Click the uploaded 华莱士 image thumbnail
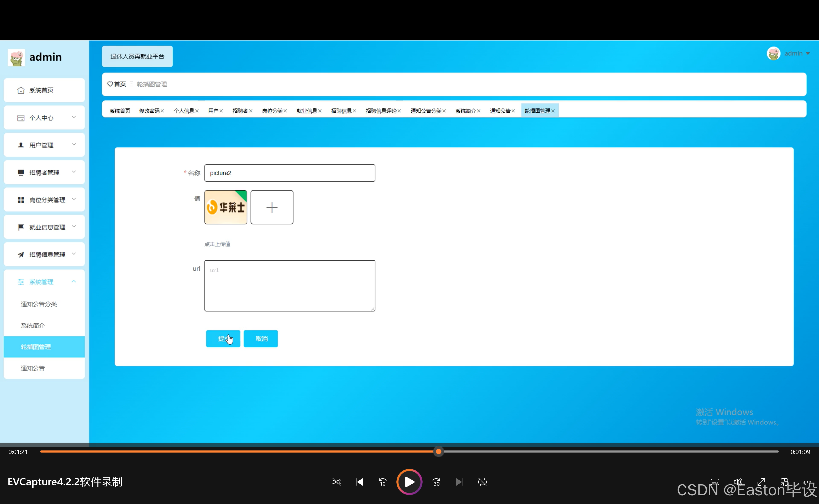The image size is (819, 504). click(226, 207)
